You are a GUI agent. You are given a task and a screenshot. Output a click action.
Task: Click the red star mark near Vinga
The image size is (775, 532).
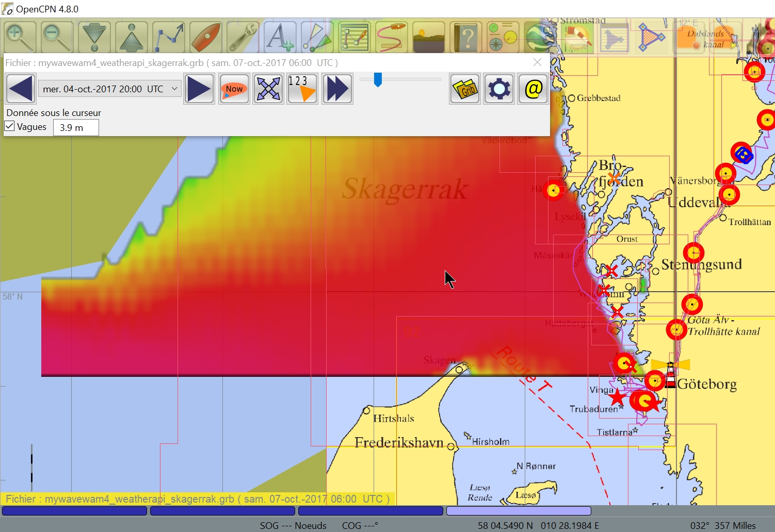point(617,397)
